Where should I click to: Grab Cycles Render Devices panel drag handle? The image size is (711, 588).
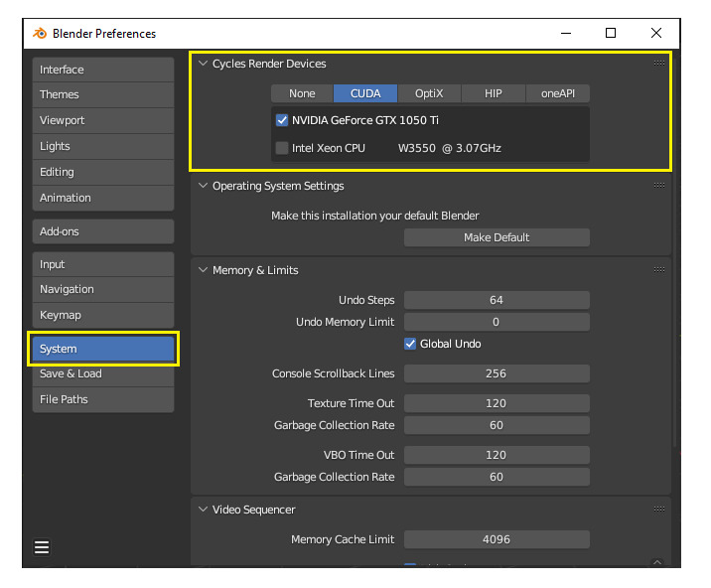click(x=659, y=63)
